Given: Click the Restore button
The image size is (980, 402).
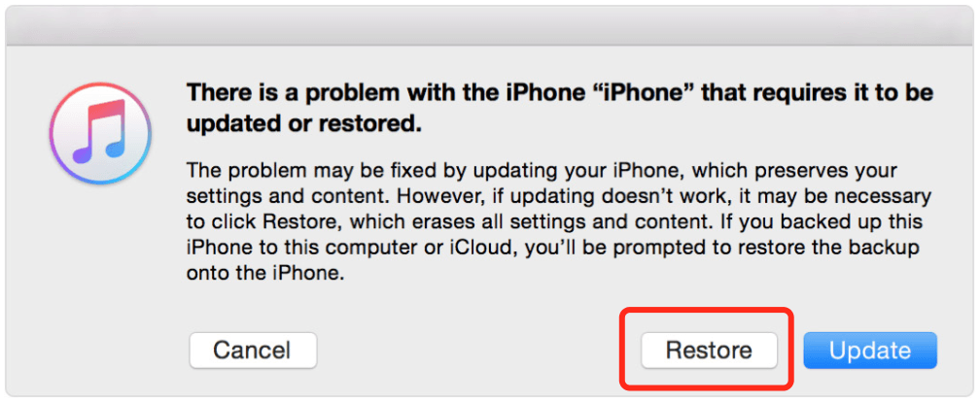Looking at the screenshot, I should [x=709, y=351].
